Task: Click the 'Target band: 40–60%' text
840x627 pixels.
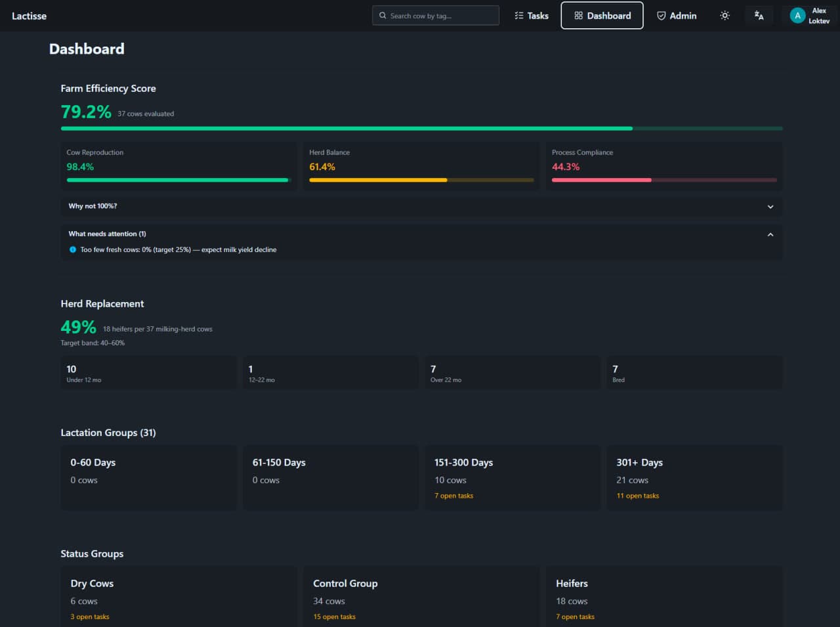Action: click(x=93, y=343)
